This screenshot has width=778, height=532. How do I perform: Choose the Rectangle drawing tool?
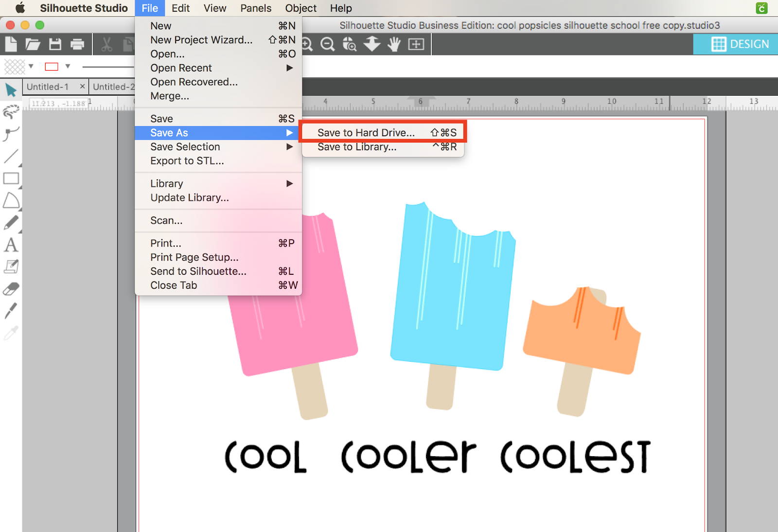click(11, 178)
